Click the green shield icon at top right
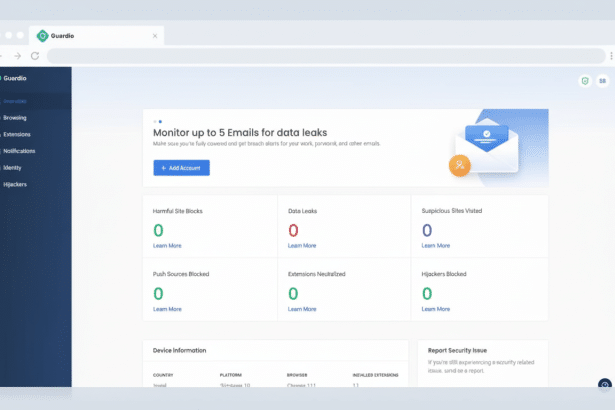Screen dimensions: 615x410 pos(585,81)
